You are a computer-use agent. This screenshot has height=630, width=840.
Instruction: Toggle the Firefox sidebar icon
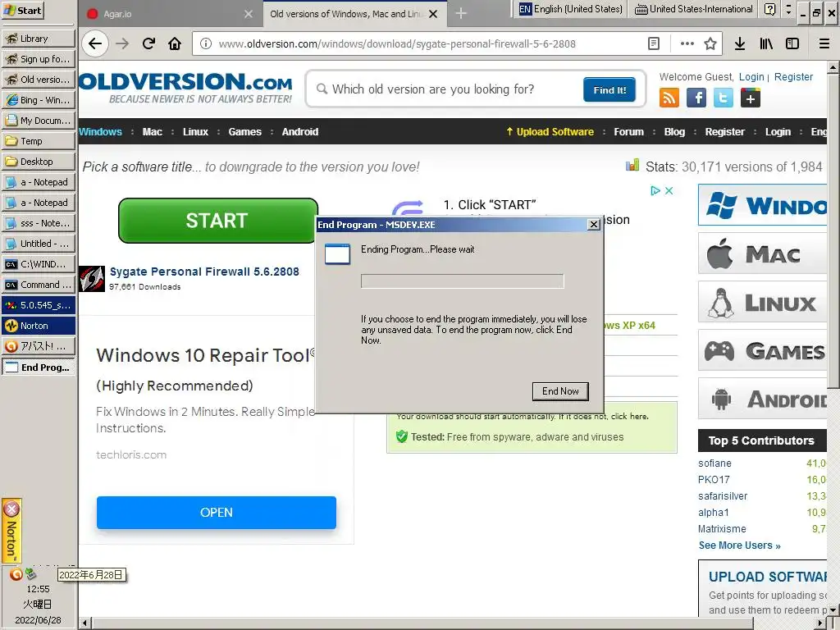(792, 44)
